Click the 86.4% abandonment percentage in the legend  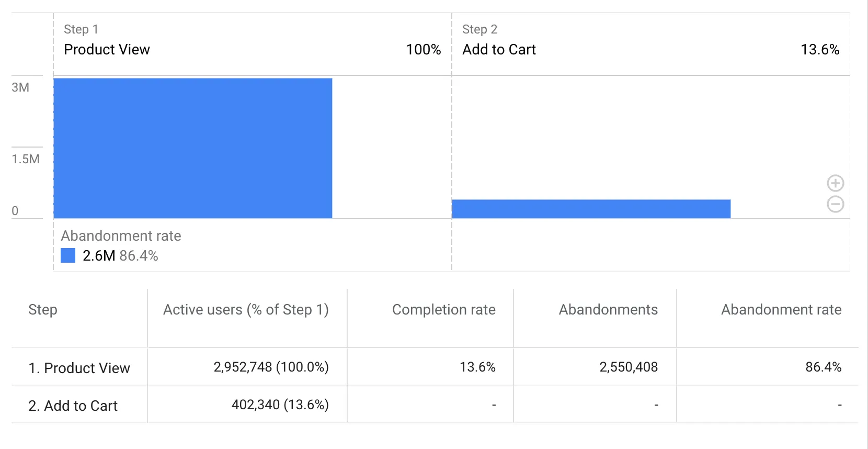139,256
